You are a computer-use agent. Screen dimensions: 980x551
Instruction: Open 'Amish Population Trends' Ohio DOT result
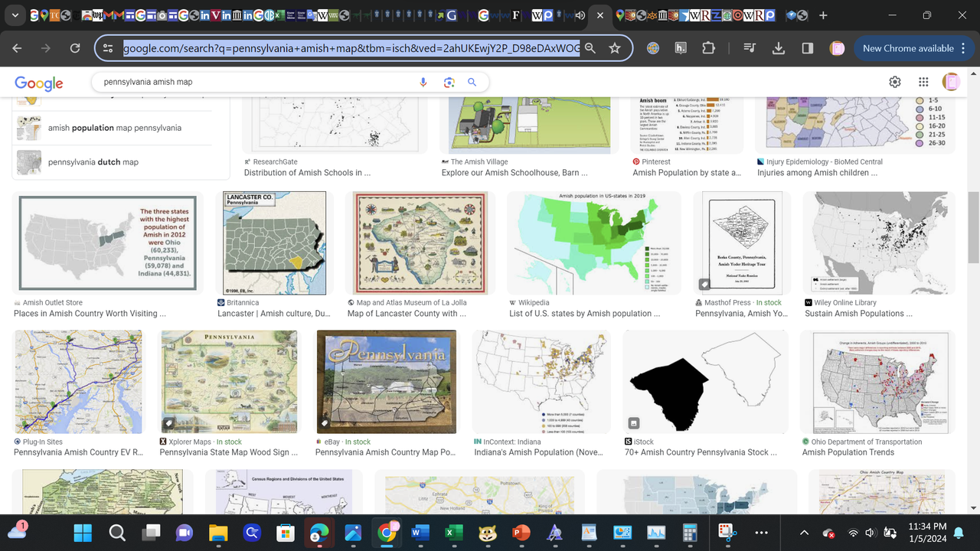[x=848, y=452]
